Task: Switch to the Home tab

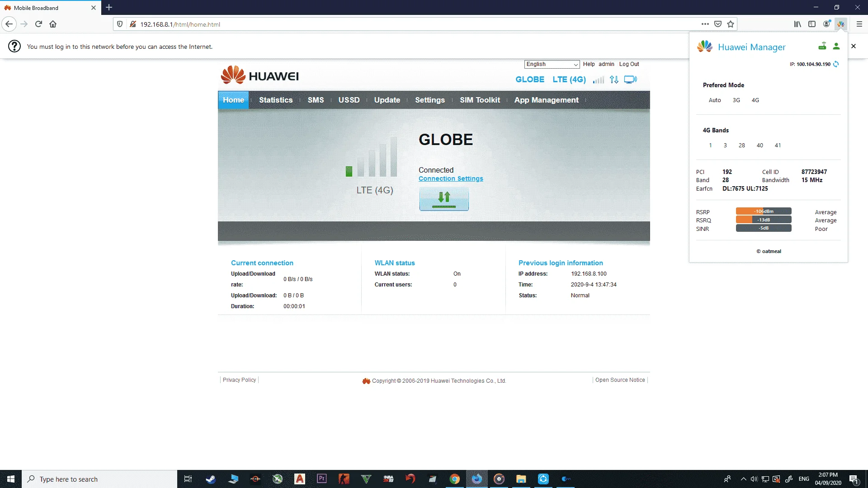Action: pos(233,100)
